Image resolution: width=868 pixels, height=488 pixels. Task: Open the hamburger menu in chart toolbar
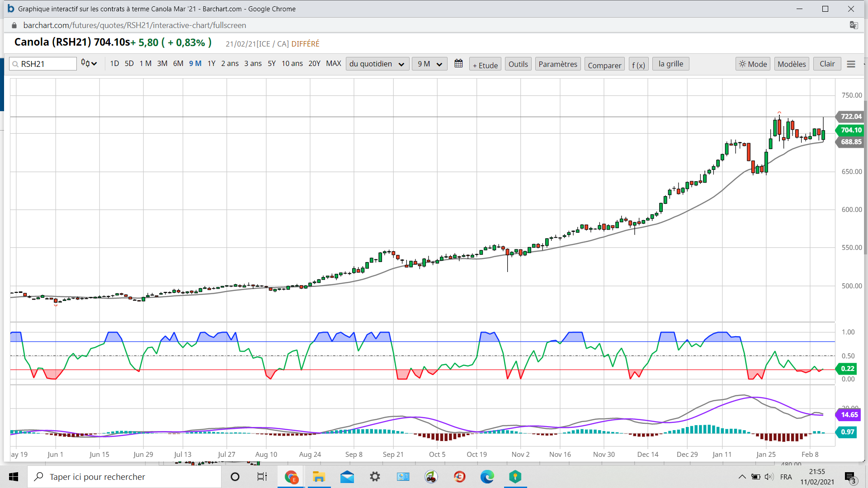tap(851, 64)
